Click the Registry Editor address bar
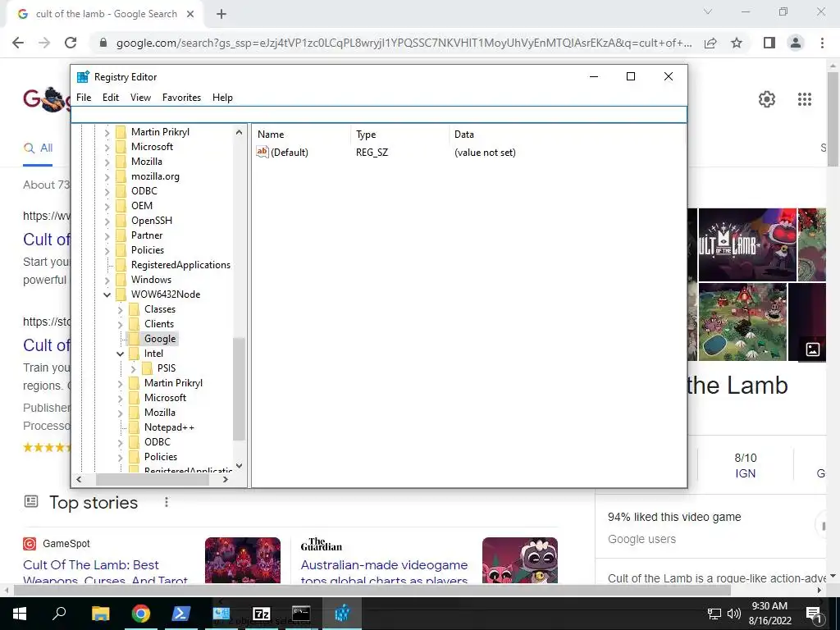Viewport: 840px width, 630px height. (379, 115)
